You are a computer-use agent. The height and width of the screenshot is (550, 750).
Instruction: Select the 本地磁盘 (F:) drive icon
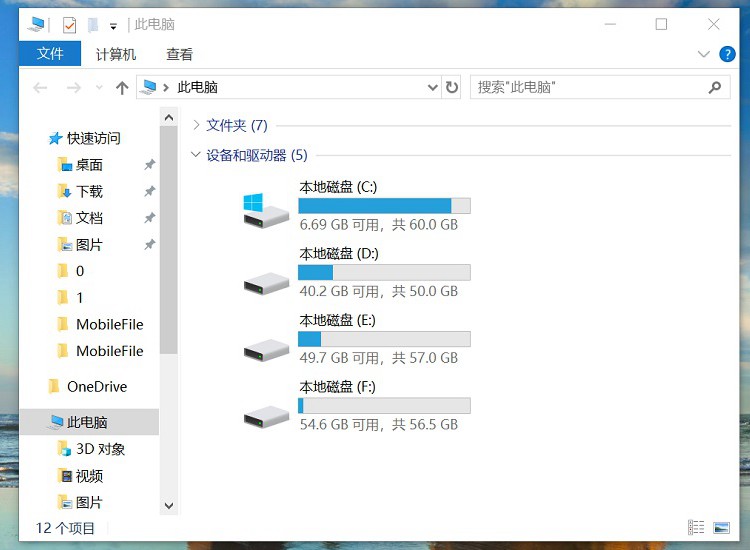(x=266, y=417)
